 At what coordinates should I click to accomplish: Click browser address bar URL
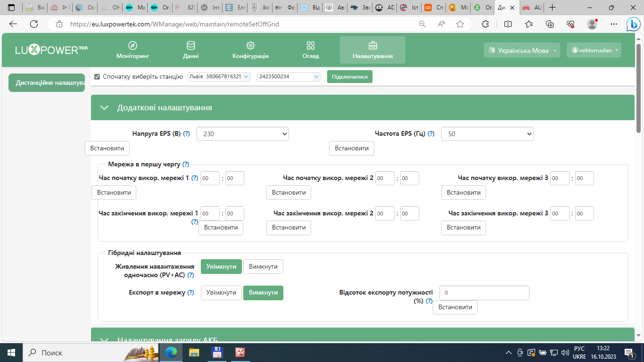coord(174,24)
